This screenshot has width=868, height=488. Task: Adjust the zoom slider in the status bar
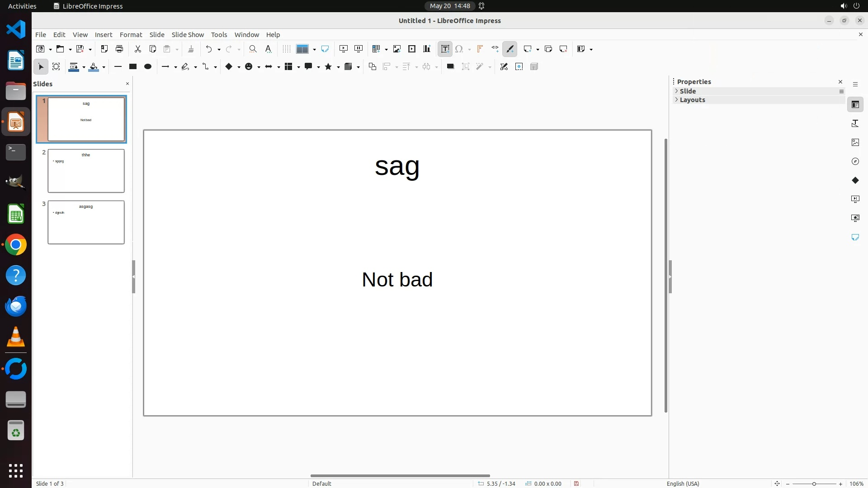814,483
